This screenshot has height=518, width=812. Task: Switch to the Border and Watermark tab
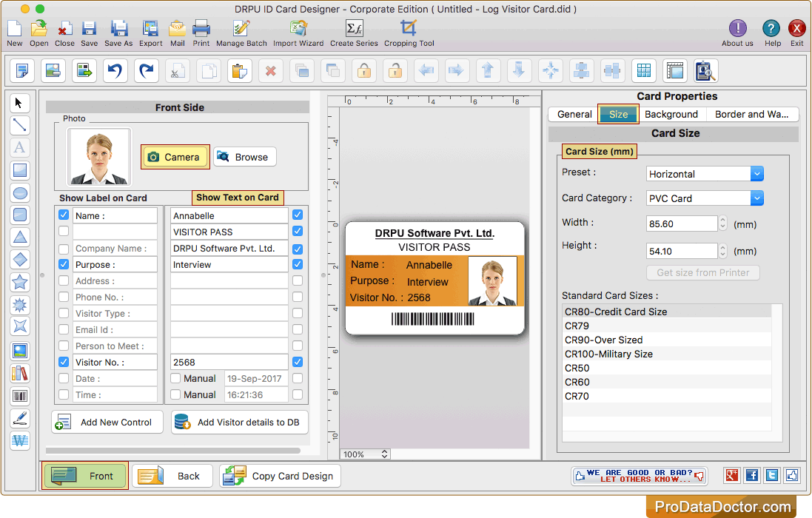pyautogui.click(x=751, y=115)
